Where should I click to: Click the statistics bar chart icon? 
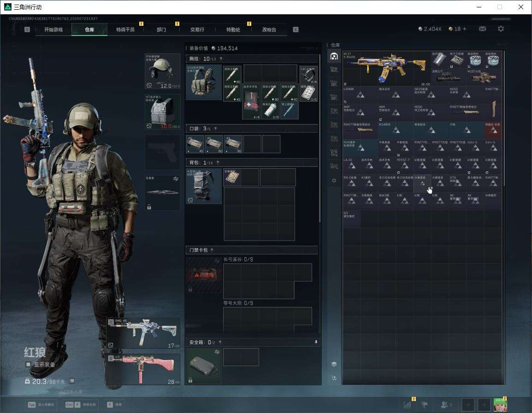pos(407,405)
